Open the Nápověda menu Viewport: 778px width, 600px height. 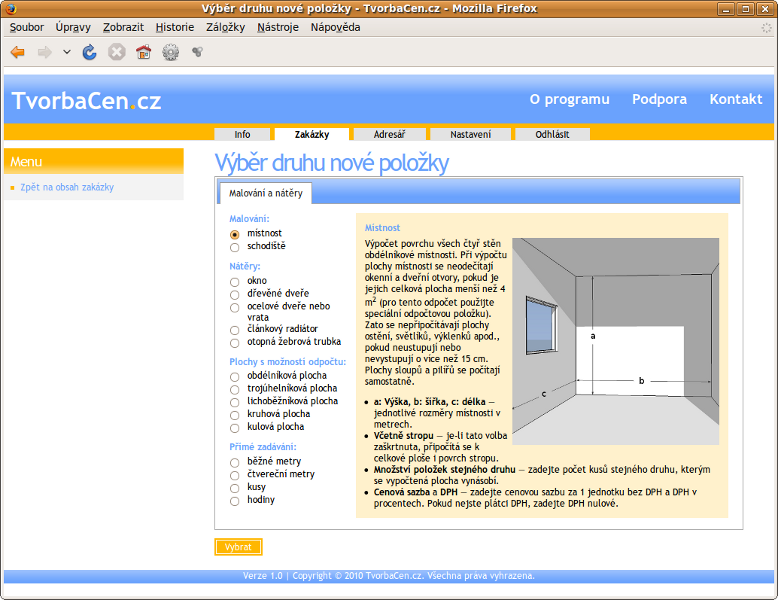pos(335,27)
